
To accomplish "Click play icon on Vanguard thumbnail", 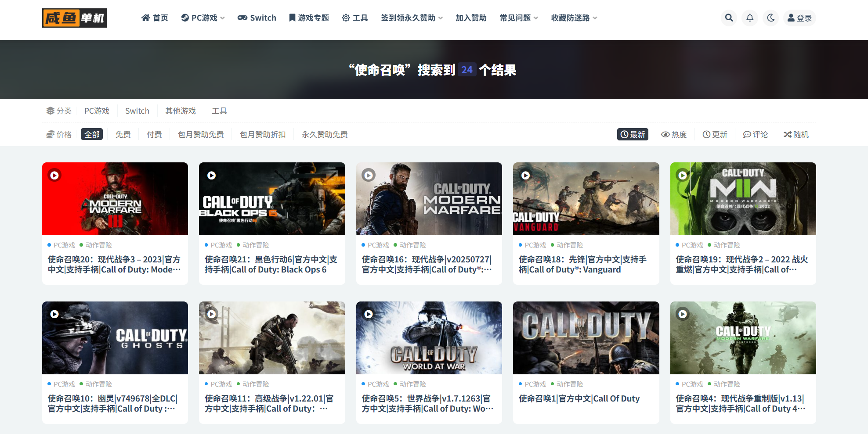I will tap(525, 176).
